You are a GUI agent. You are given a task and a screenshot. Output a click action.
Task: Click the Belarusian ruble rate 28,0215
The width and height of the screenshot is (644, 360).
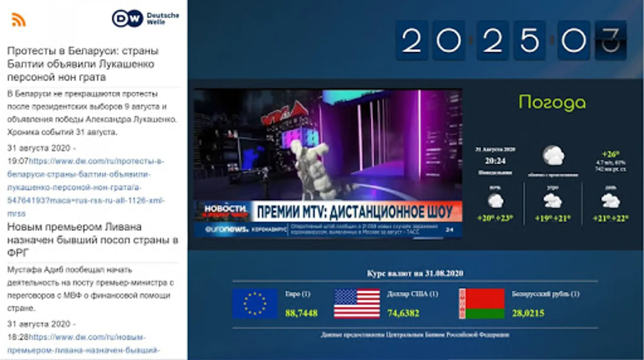click(528, 313)
